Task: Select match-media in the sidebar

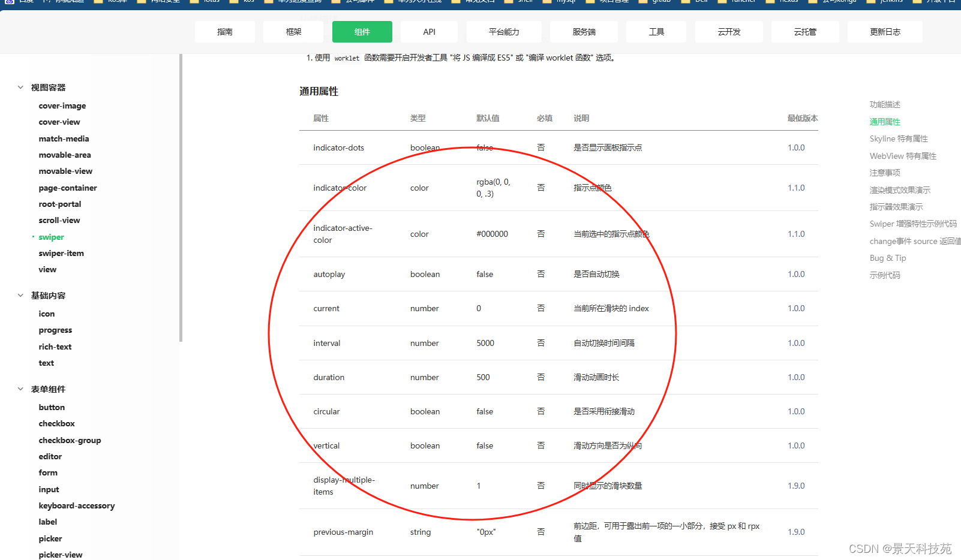Action: [x=64, y=139]
